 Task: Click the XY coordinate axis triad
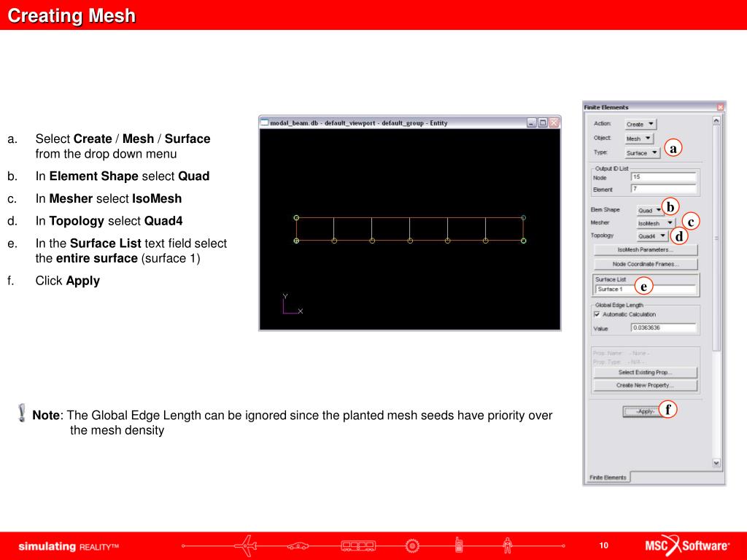(292, 304)
